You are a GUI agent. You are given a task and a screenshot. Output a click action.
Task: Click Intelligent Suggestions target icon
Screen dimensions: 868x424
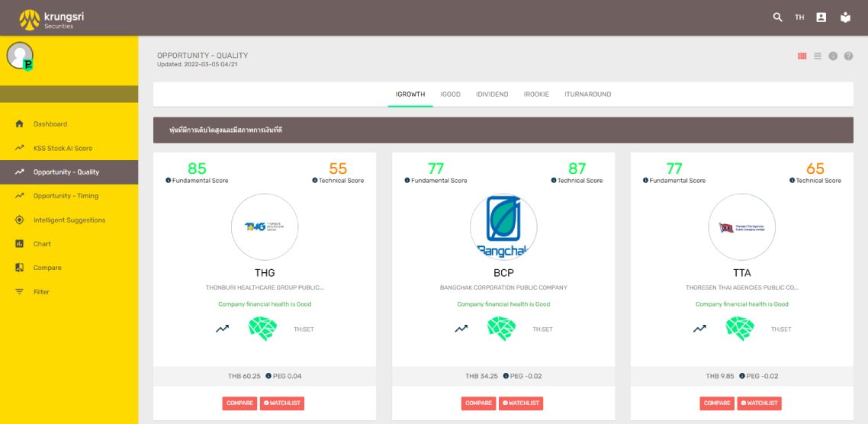pyautogui.click(x=19, y=220)
